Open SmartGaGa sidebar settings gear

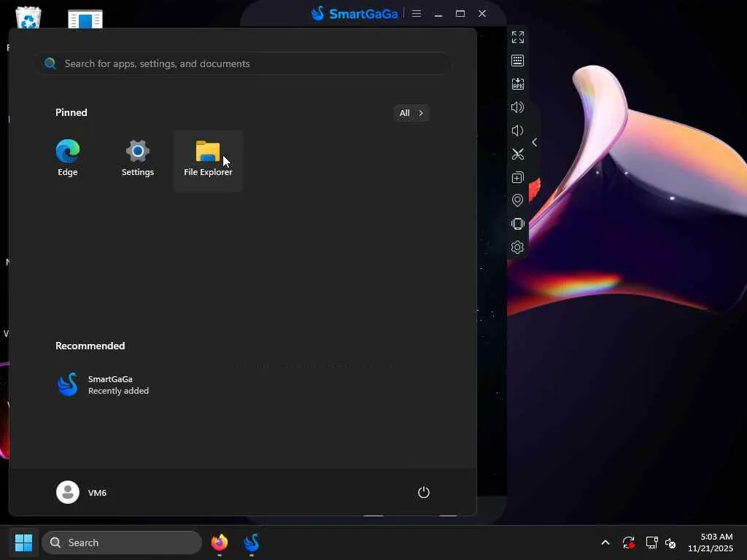tap(517, 247)
